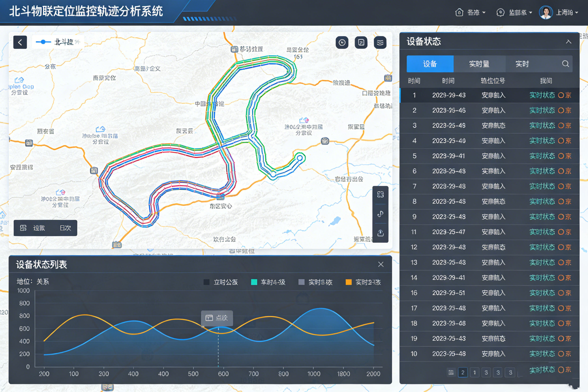Click the clock history icon on map
Image resolution: width=588 pixels, height=392 pixels.
click(x=342, y=43)
